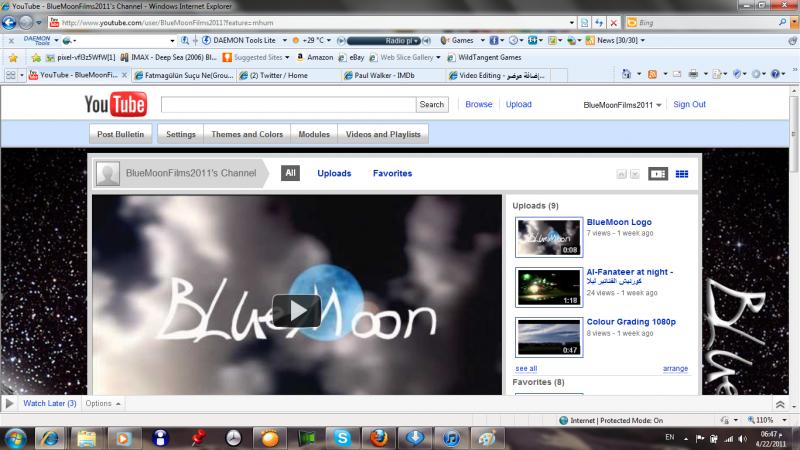Open the Modules button

click(314, 134)
